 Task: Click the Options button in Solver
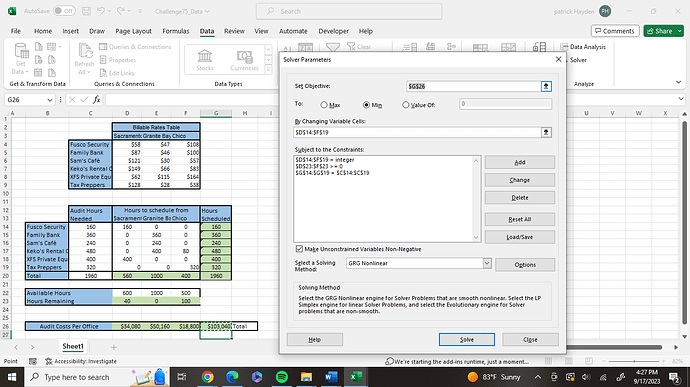click(x=525, y=265)
